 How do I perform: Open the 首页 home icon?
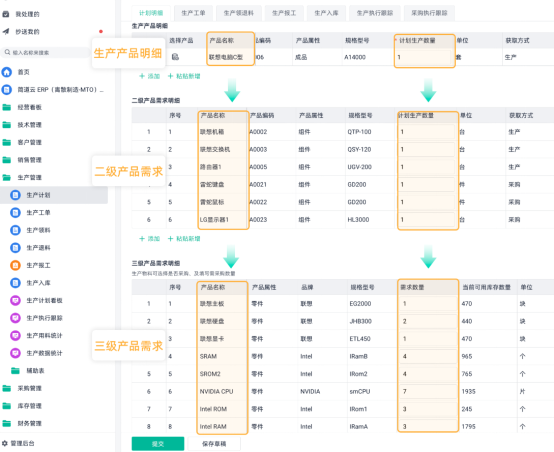pos(7,72)
